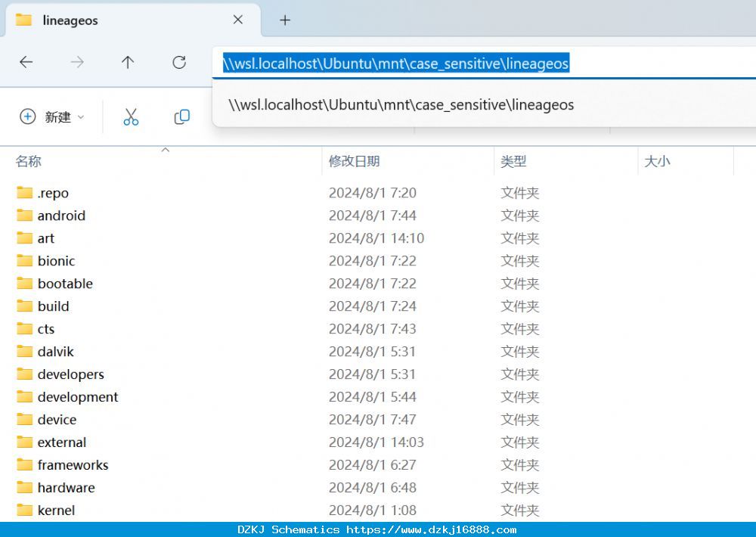756x537 pixels.
Task: Navigate up one folder level
Action: 128,62
